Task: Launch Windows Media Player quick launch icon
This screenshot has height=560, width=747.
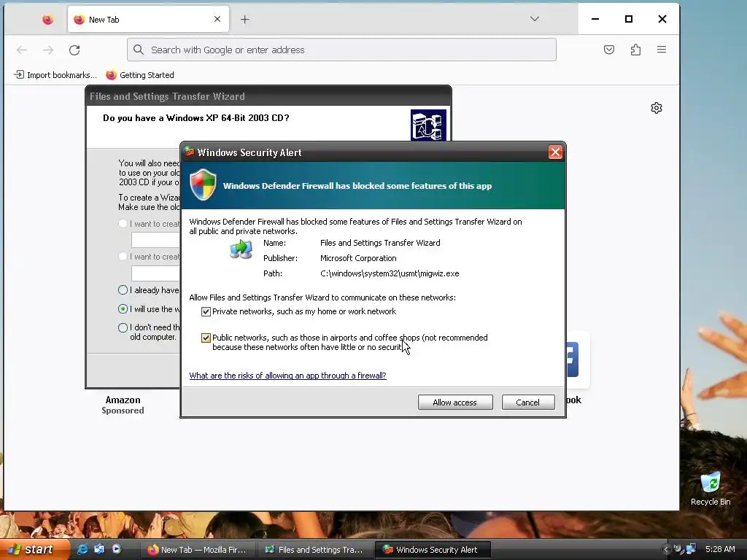Action: pos(116,550)
